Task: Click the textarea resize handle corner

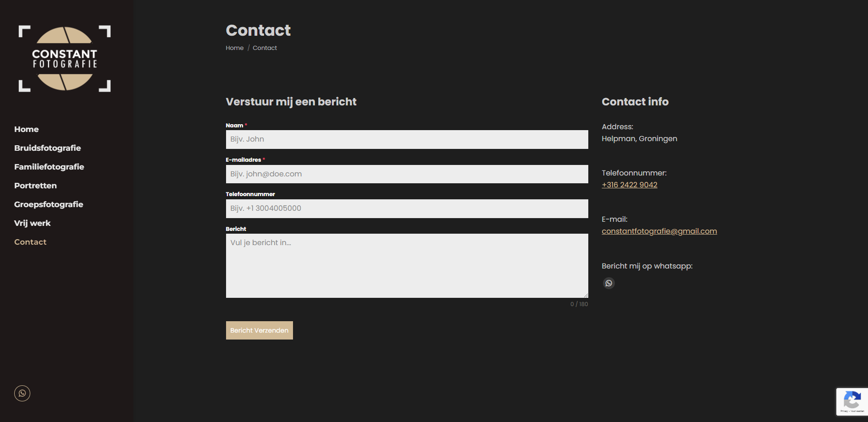Action: pos(586,295)
